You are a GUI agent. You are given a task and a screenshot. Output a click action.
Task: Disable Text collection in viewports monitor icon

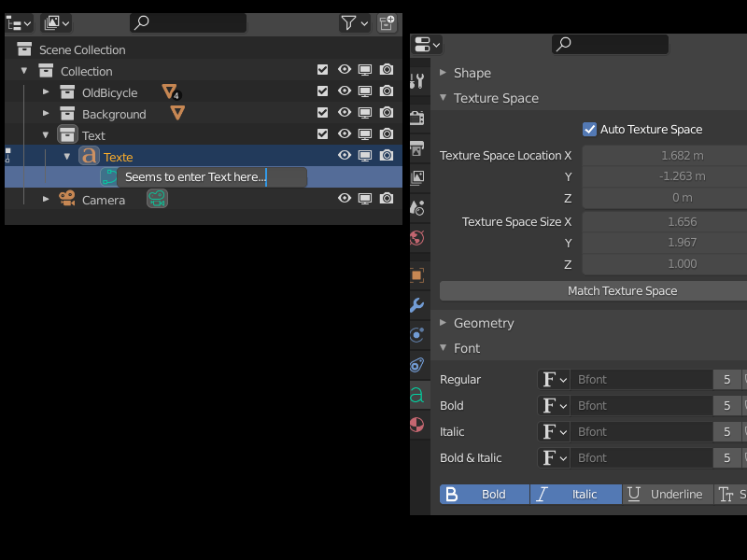365,134
